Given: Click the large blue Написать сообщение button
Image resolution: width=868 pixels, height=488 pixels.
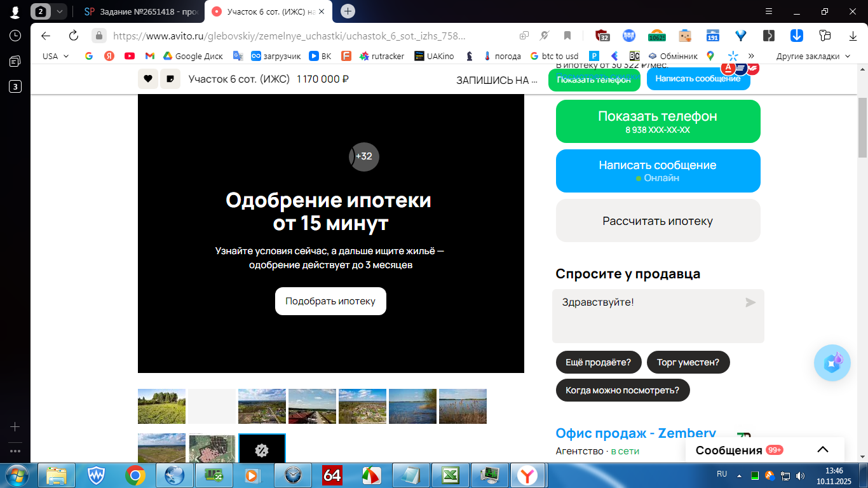Looking at the screenshot, I should (658, 171).
